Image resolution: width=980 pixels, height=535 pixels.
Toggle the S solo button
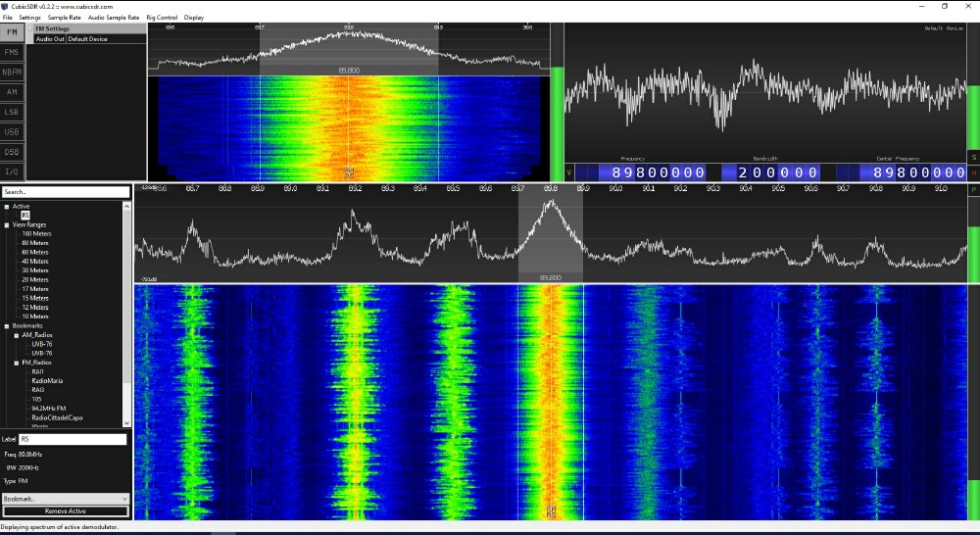974,157
